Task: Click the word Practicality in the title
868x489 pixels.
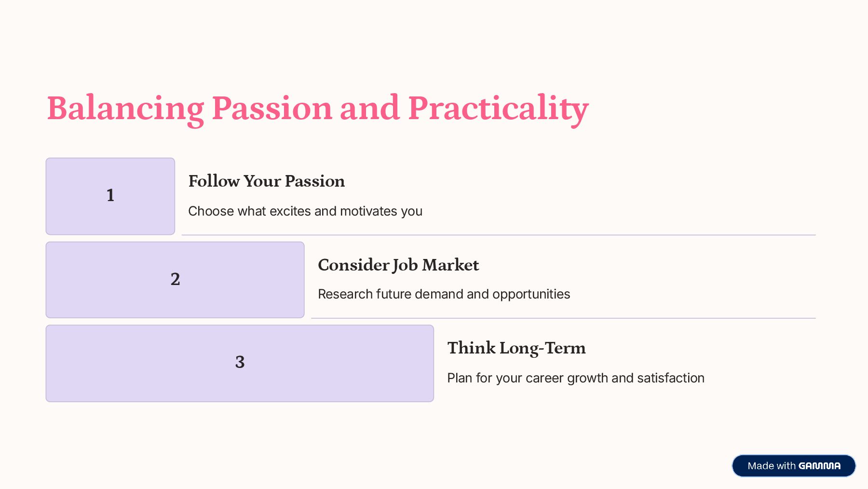Action: (498, 110)
